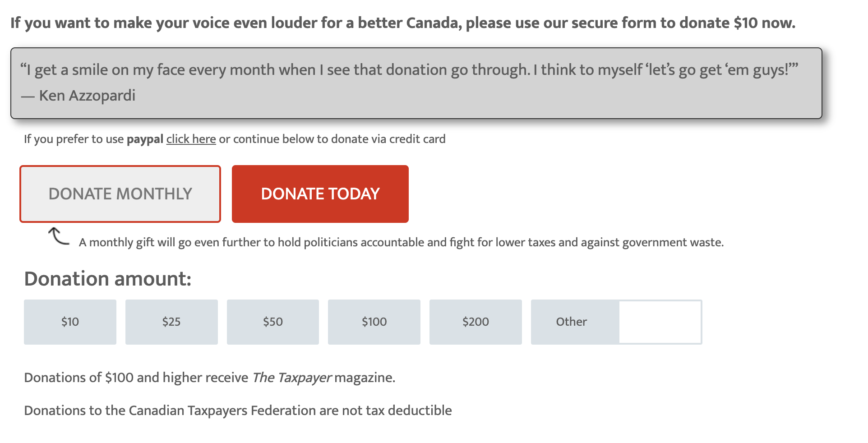The image size is (868, 443).
Task: Pick the $50 donation amount
Action: point(272,322)
